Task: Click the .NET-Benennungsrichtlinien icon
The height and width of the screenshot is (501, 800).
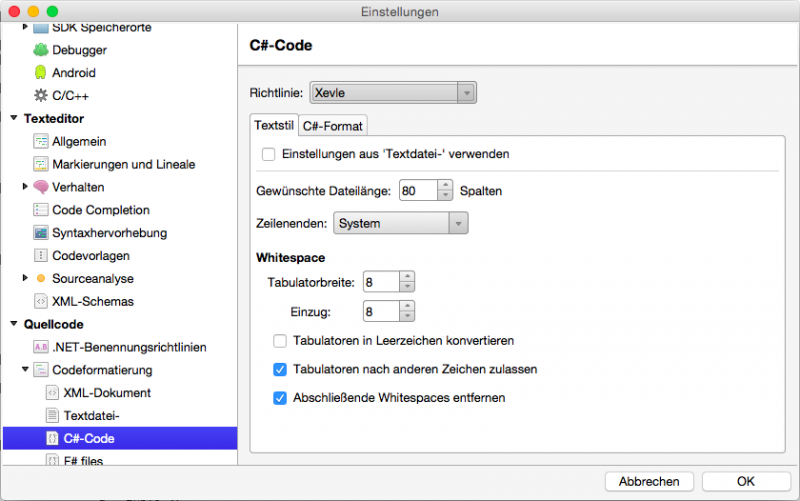Action: [x=41, y=347]
